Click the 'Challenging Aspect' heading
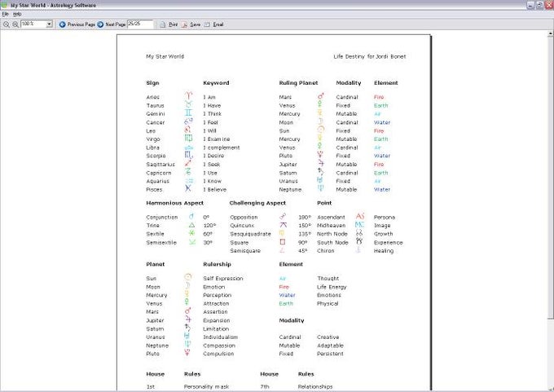The image size is (554, 392). pos(257,203)
